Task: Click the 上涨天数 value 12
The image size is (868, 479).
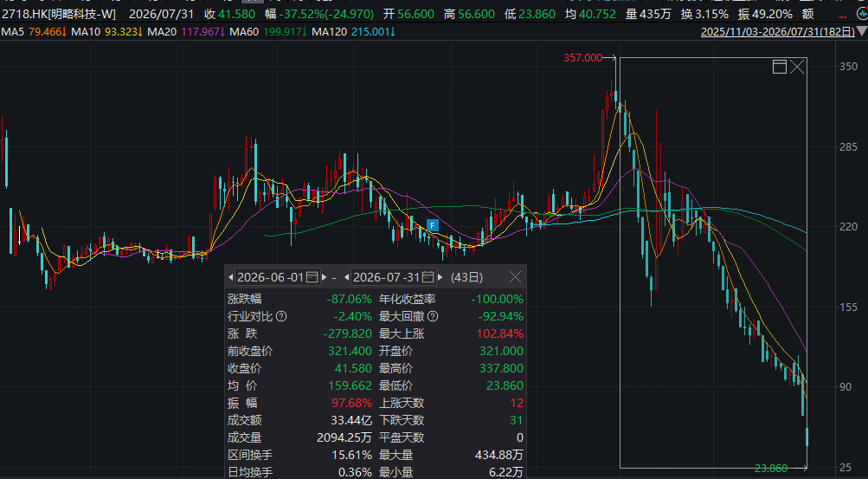Action: (517, 403)
